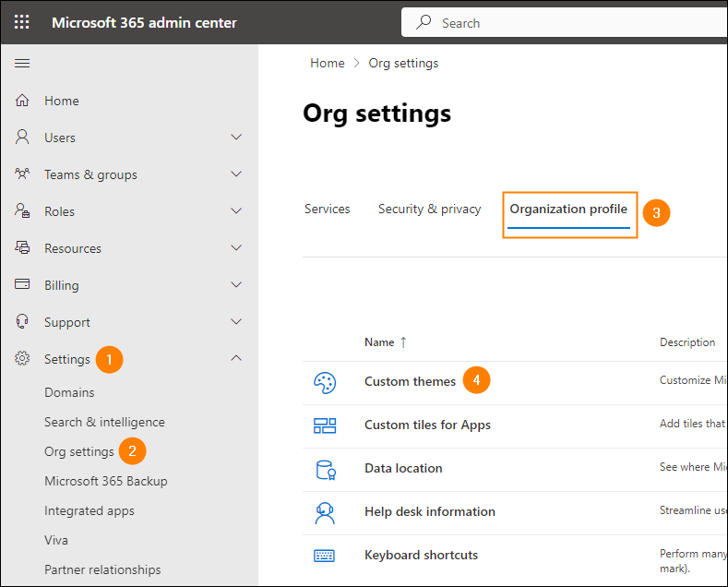Viewport: 728px width, 587px height.
Task: Click the Help desk headset icon
Action: tap(325, 512)
